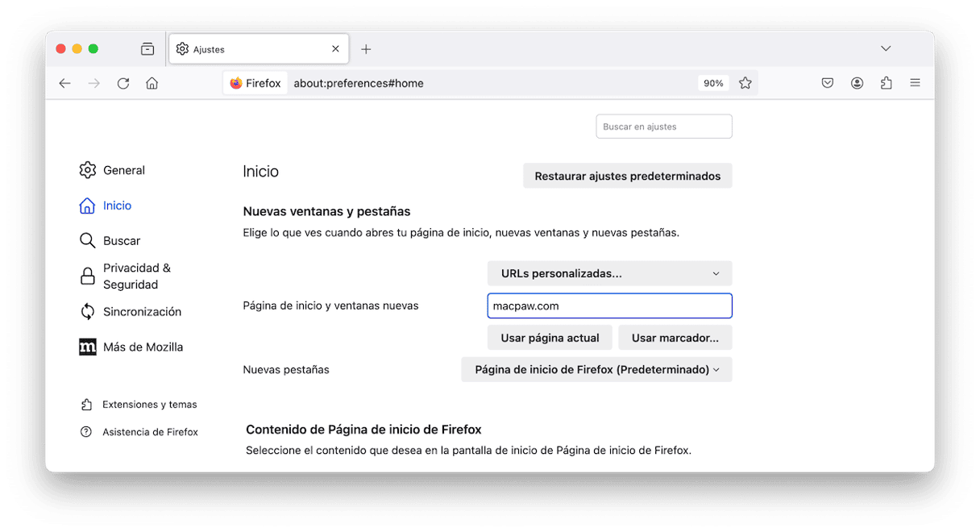Click the forward navigation arrow

94,83
